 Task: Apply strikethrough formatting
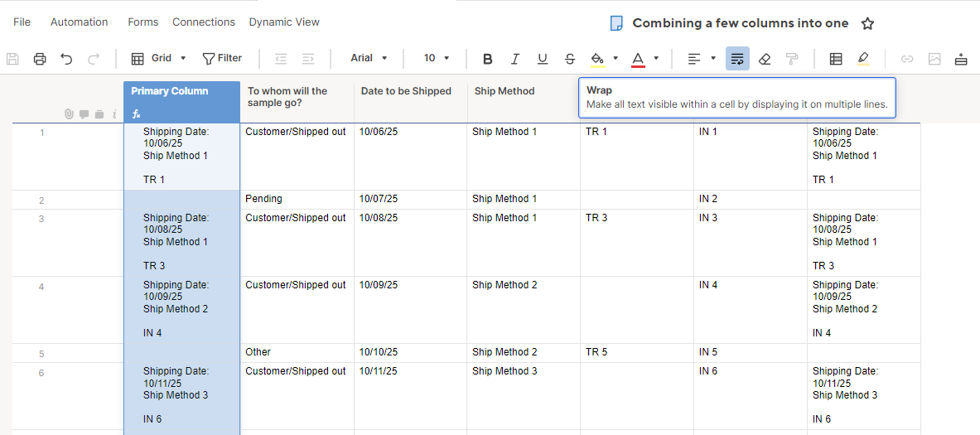point(570,58)
